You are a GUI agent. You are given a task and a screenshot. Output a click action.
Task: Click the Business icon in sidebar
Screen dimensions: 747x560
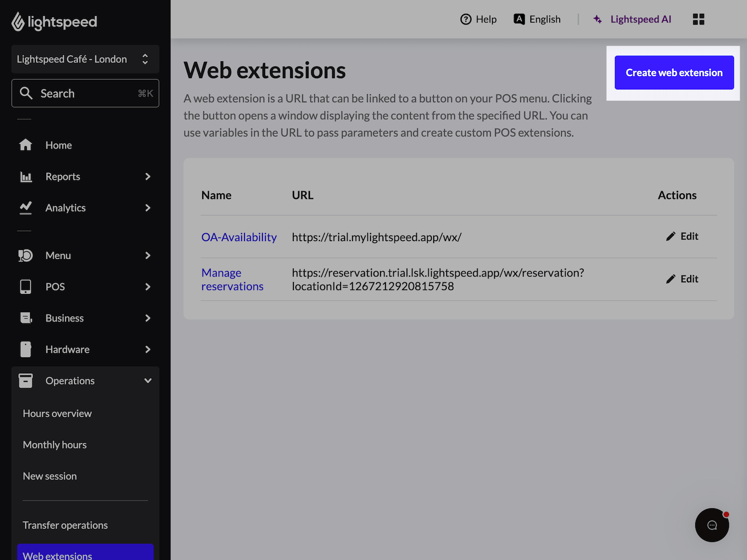tap(26, 318)
